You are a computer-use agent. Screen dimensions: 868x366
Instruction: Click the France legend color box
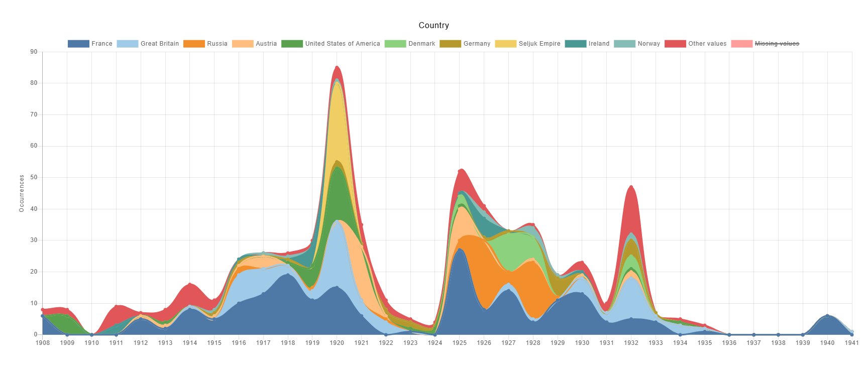click(x=78, y=44)
